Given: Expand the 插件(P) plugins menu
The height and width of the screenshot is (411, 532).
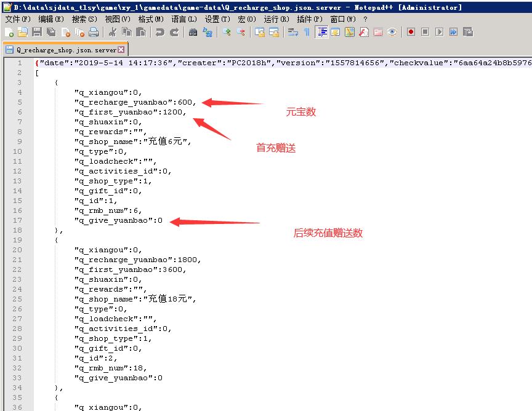Looking at the screenshot, I should [x=309, y=19].
